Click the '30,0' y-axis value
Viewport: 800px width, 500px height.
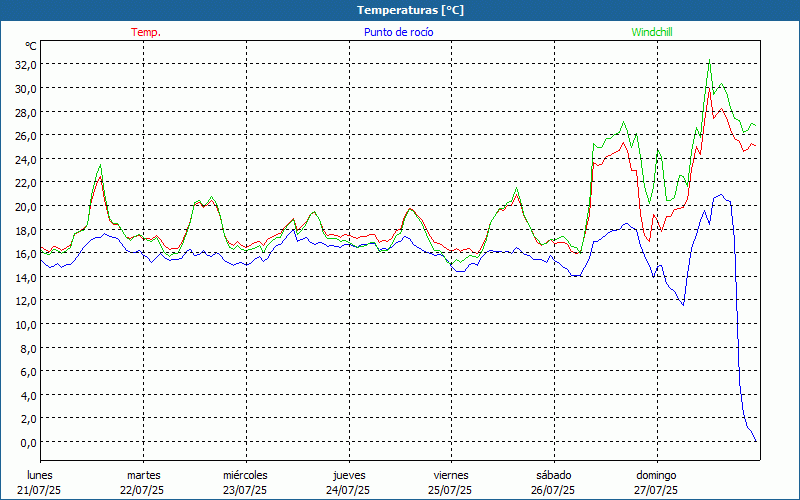point(26,89)
